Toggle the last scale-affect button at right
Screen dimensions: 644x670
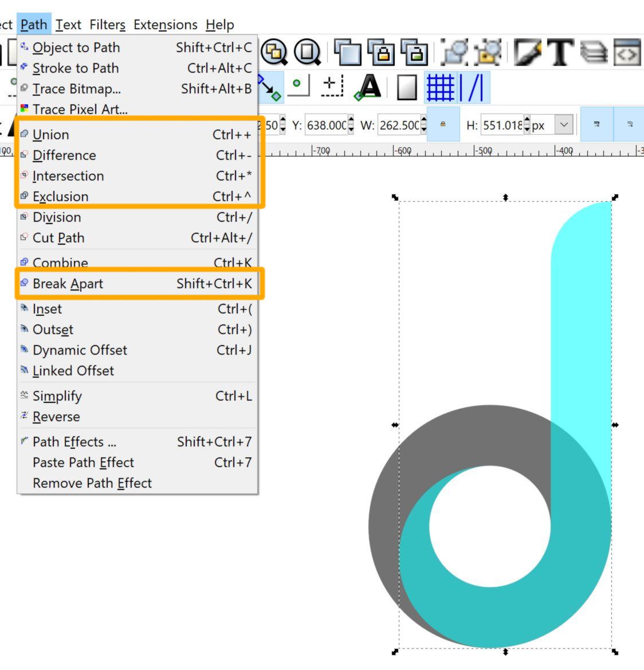[630, 124]
